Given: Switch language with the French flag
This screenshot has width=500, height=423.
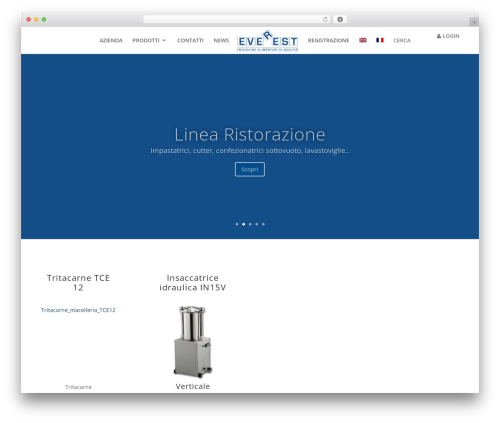Looking at the screenshot, I should 380,40.
